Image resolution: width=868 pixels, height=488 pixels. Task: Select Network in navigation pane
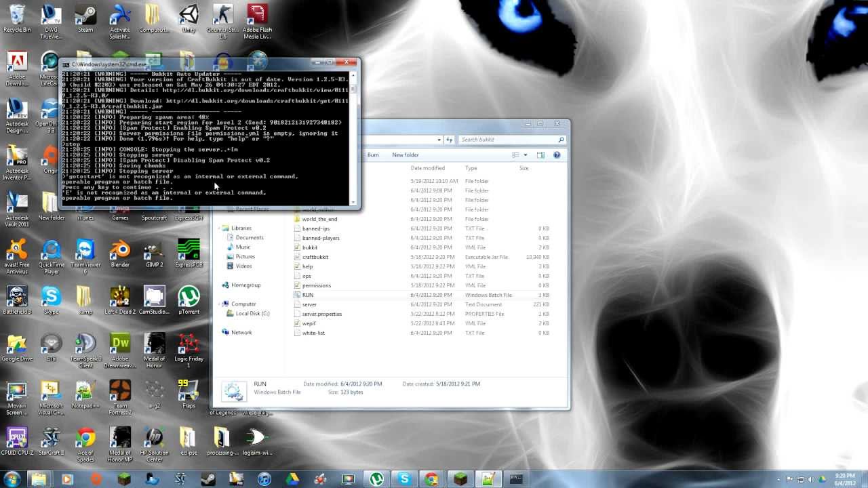point(241,333)
